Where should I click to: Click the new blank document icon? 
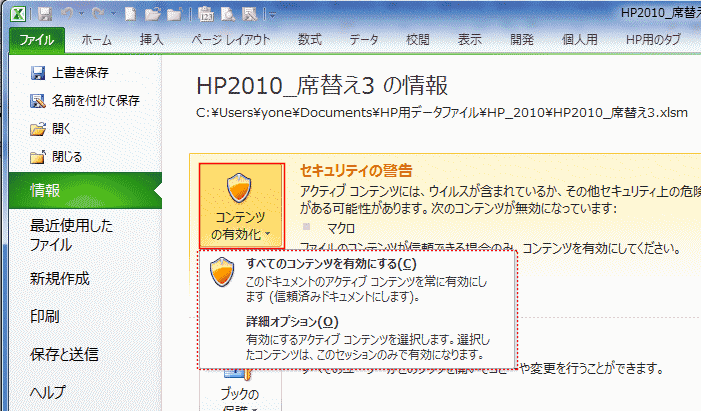[130, 14]
